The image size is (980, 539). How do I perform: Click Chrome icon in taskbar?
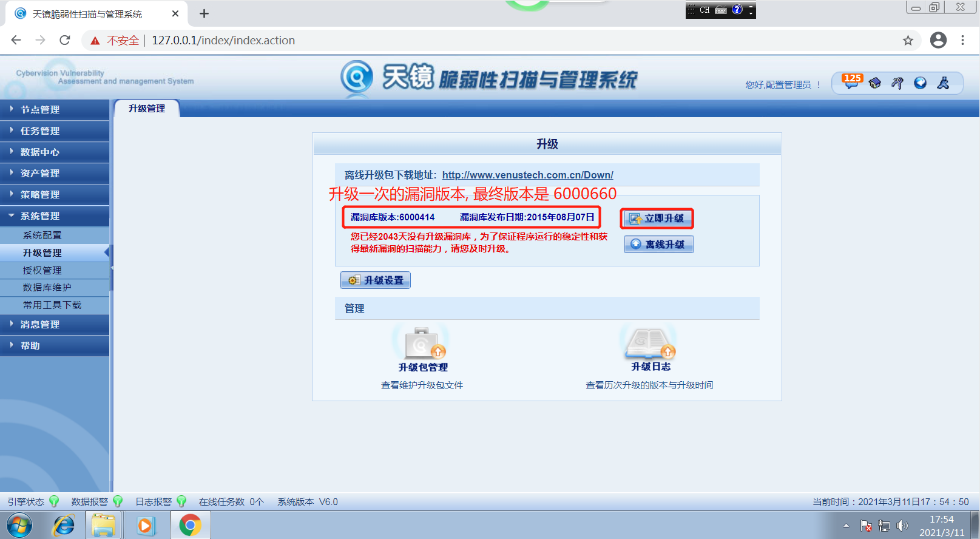190,525
